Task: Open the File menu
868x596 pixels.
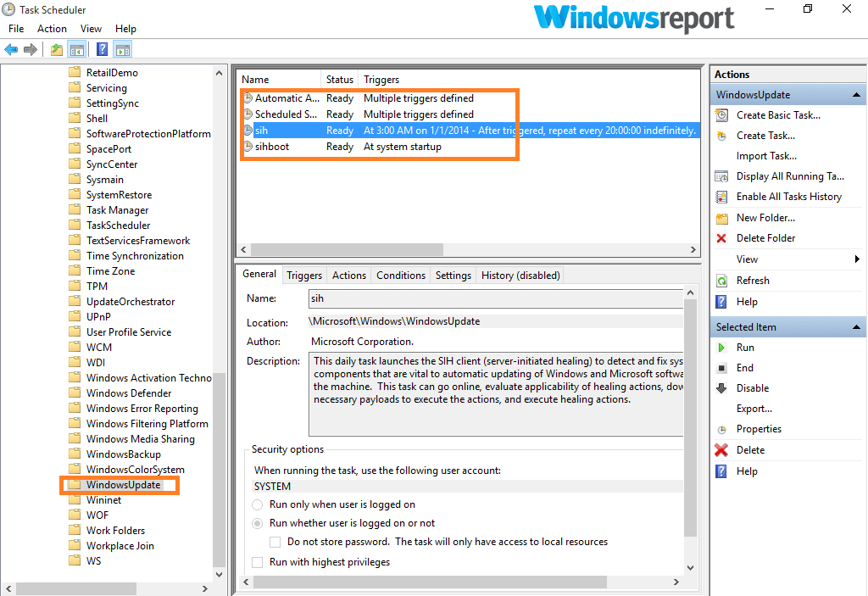Action: [16, 29]
